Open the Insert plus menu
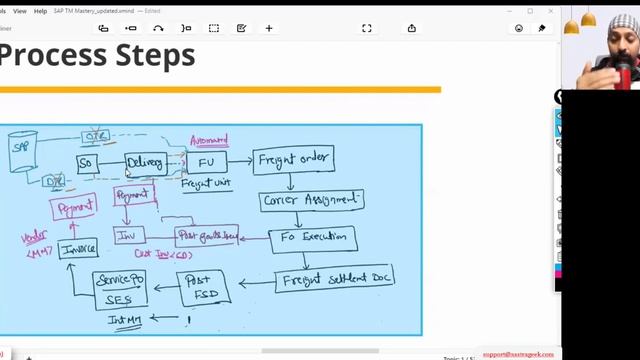640x360 pixels. click(269, 28)
